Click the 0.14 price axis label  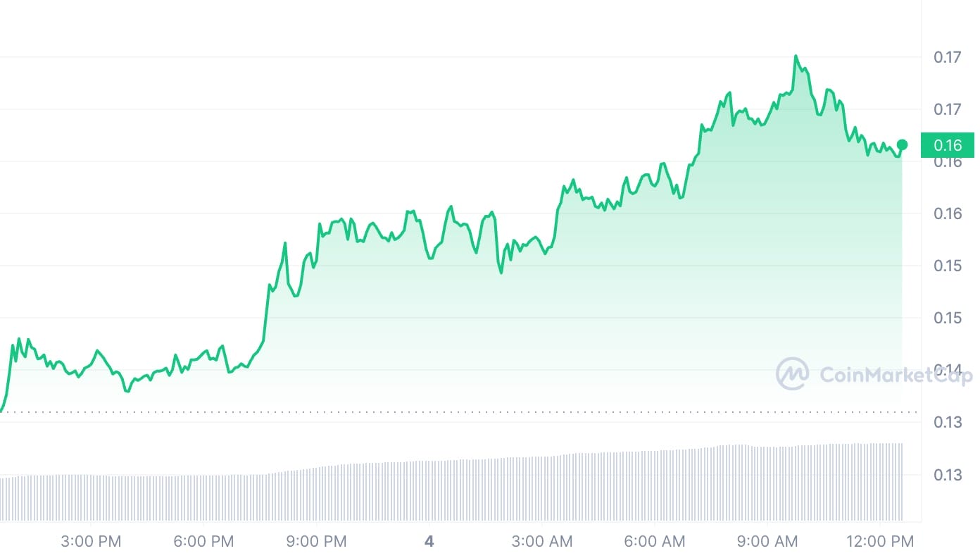948,370
